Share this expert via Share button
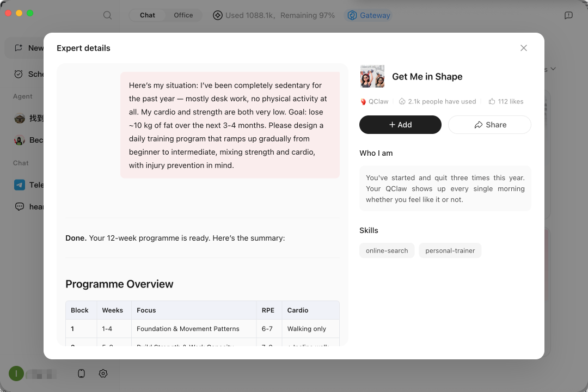The image size is (588, 392). click(489, 125)
